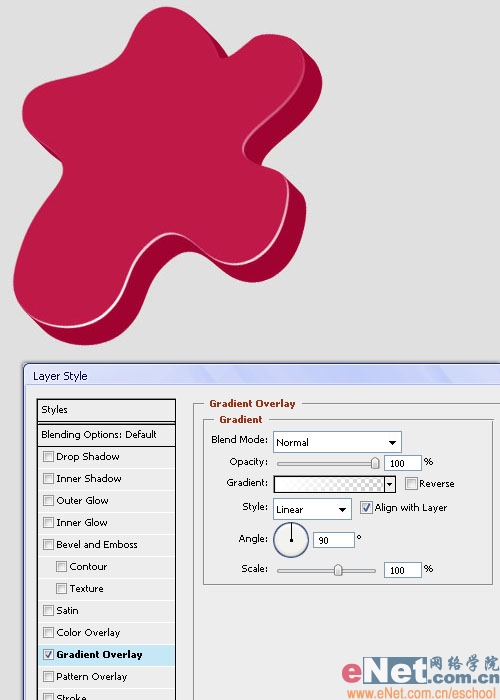Enable the Color Overlay checkbox

tap(48, 632)
